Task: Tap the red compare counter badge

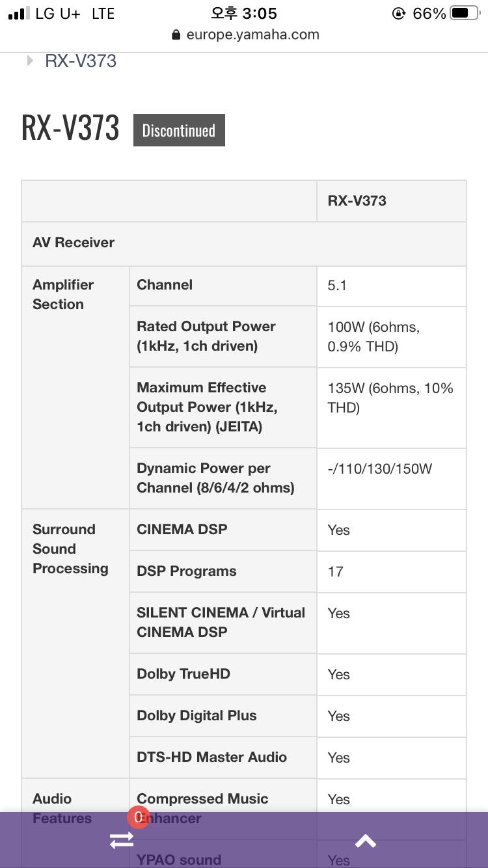Action: pos(138,818)
